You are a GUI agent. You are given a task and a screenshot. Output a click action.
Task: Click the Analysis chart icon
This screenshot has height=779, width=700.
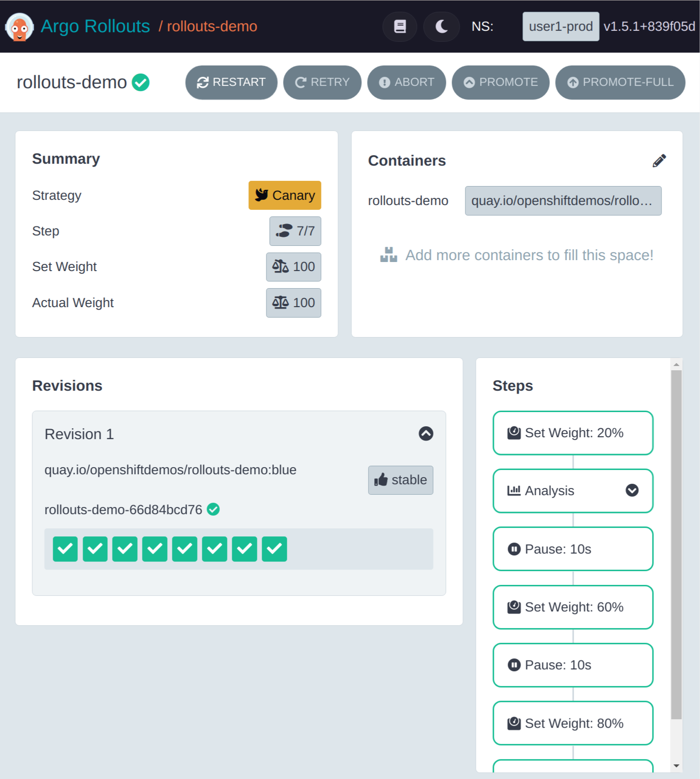514,490
